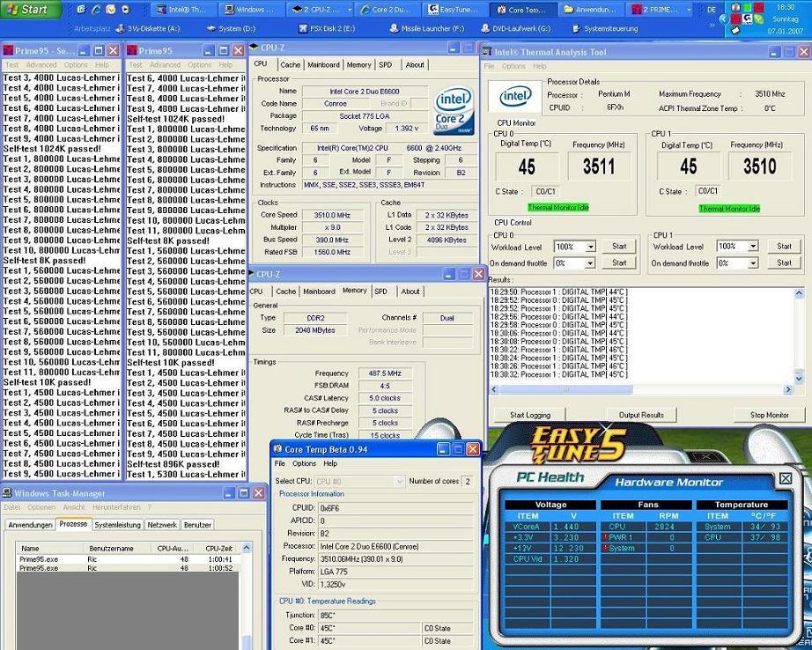Click the Output Results button

pyautogui.click(x=640, y=415)
